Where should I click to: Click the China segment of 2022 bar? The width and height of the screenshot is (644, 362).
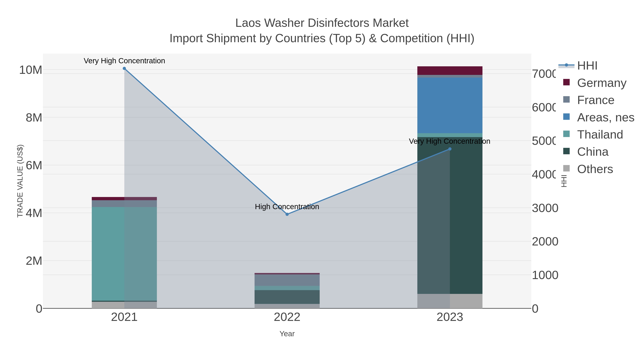[287, 297]
